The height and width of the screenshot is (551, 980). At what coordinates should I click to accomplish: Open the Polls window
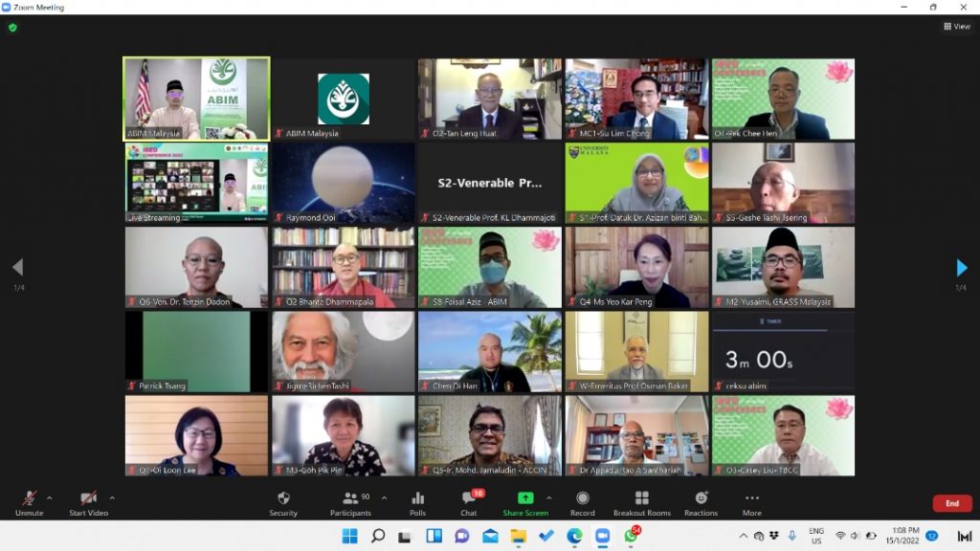tap(417, 503)
